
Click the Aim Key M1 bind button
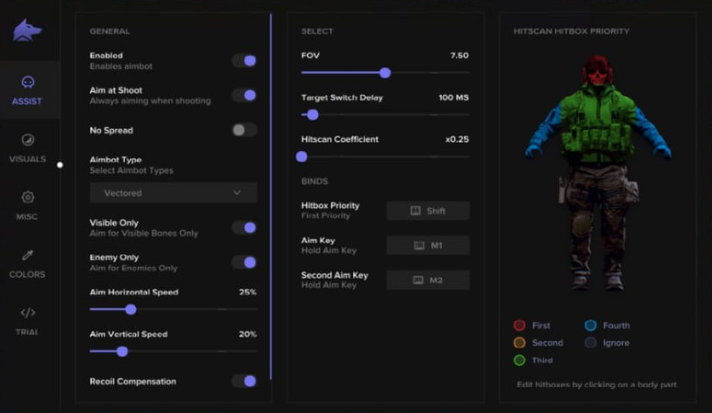(427, 245)
